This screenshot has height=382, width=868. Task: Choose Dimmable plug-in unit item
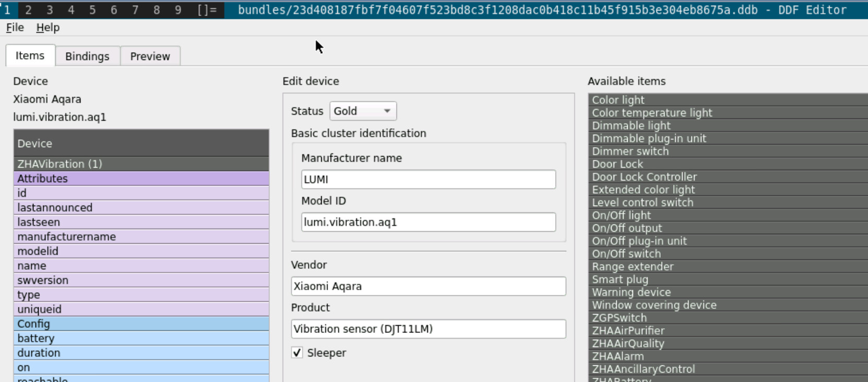tap(728, 138)
